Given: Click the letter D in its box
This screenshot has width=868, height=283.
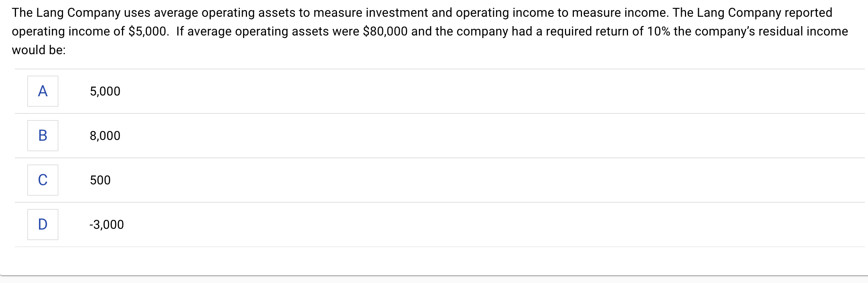Looking at the screenshot, I should [43, 224].
